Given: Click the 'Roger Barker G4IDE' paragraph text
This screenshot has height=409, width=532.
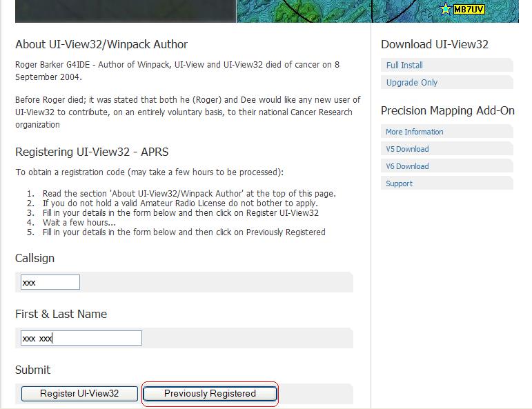Looking at the screenshot, I should point(177,70).
